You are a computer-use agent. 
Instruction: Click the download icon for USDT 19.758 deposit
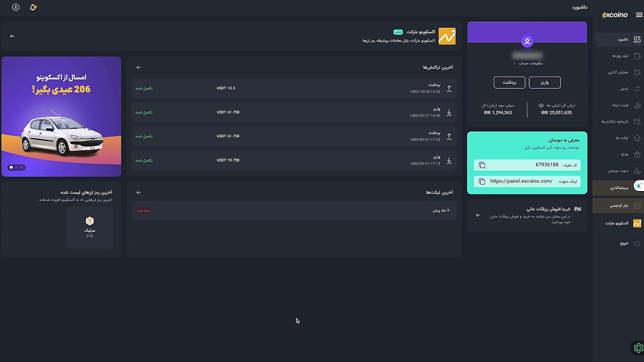click(449, 160)
